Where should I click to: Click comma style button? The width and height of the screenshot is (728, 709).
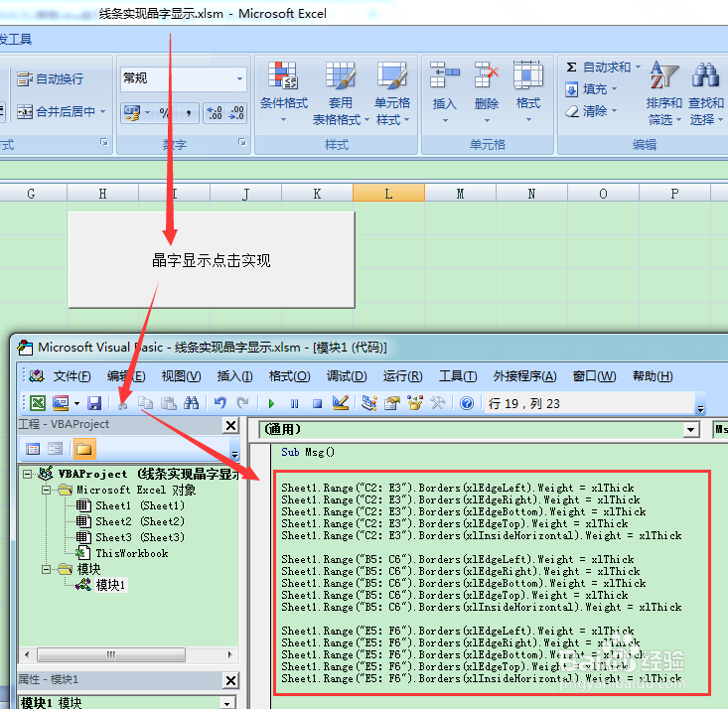pyautogui.click(x=189, y=113)
